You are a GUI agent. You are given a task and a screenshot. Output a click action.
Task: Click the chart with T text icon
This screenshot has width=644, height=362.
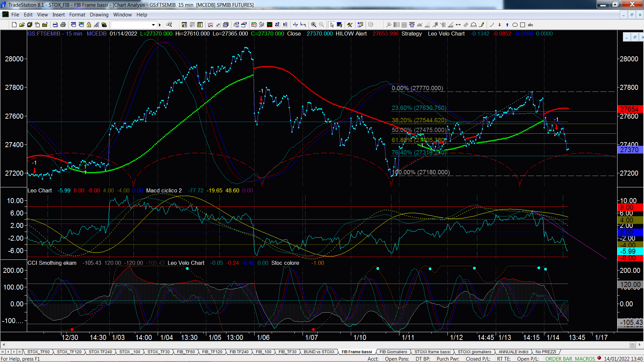339,25
